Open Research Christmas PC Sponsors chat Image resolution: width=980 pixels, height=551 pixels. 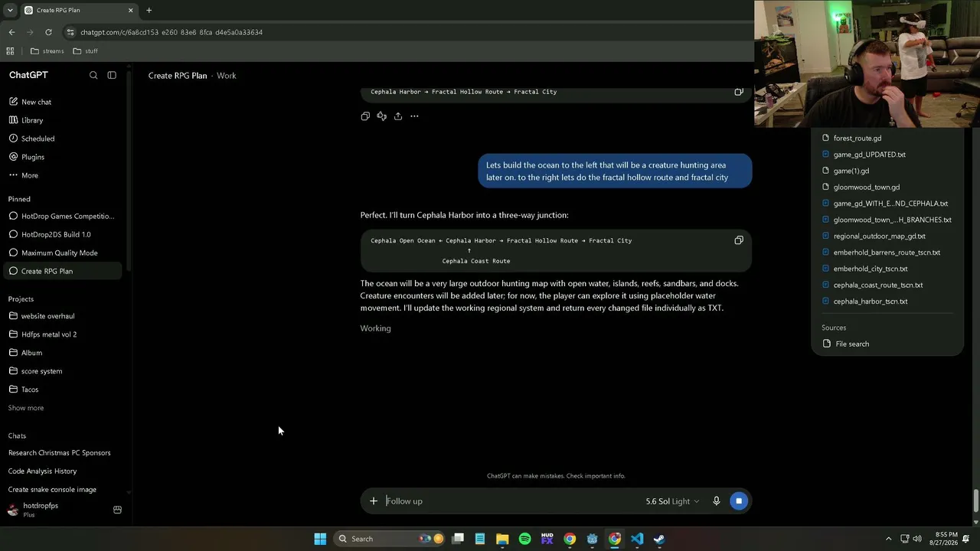click(x=63, y=453)
